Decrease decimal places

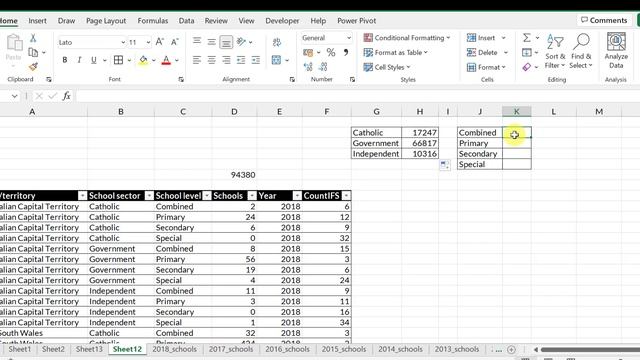pos(323,67)
